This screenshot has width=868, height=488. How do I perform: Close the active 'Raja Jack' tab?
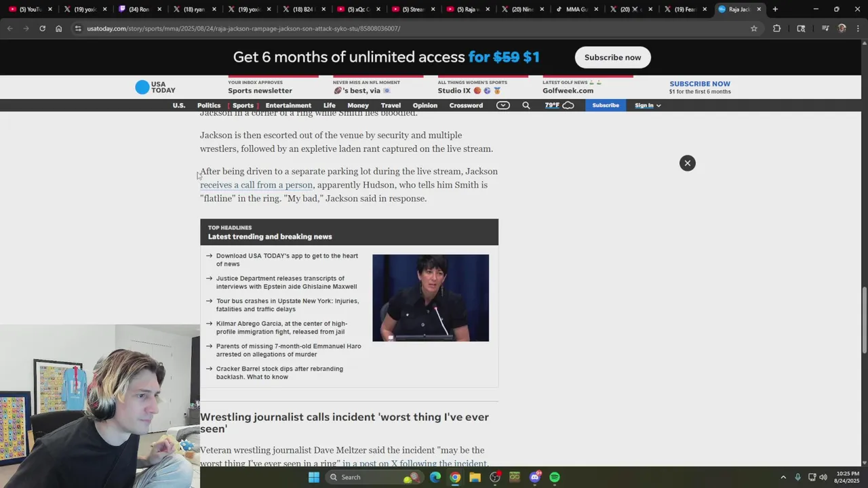759,9
